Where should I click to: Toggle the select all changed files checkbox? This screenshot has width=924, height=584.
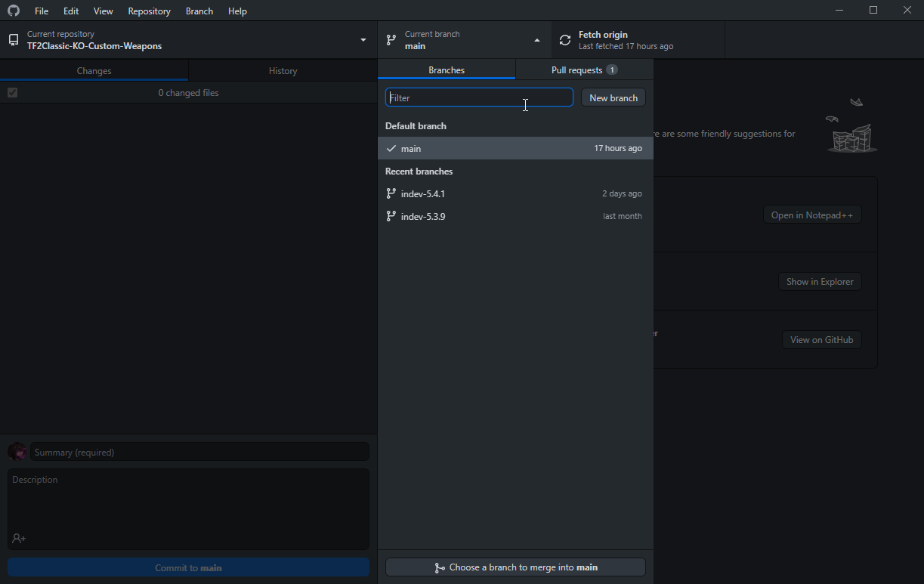pyautogui.click(x=12, y=92)
